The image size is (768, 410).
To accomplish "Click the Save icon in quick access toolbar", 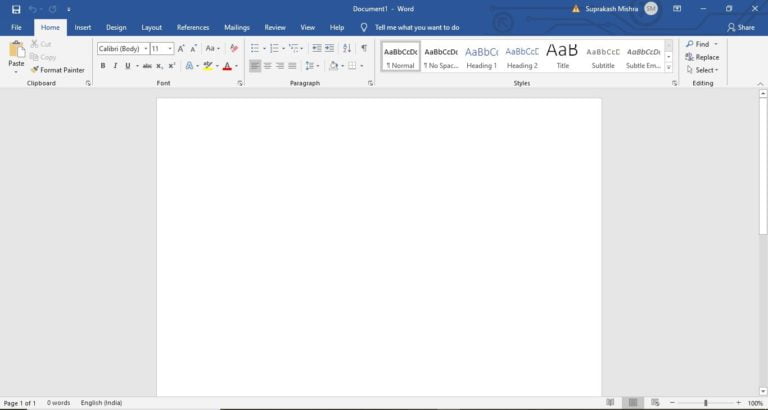I will coord(16,9).
